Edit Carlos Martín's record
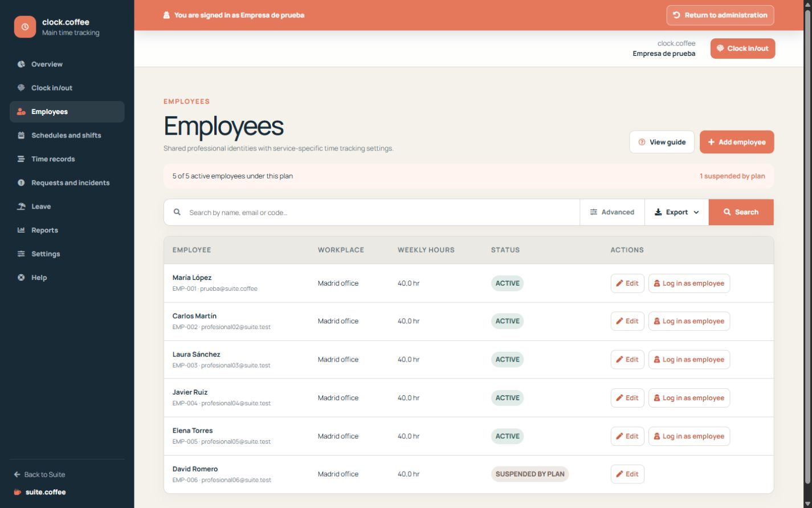 [627, 321]
